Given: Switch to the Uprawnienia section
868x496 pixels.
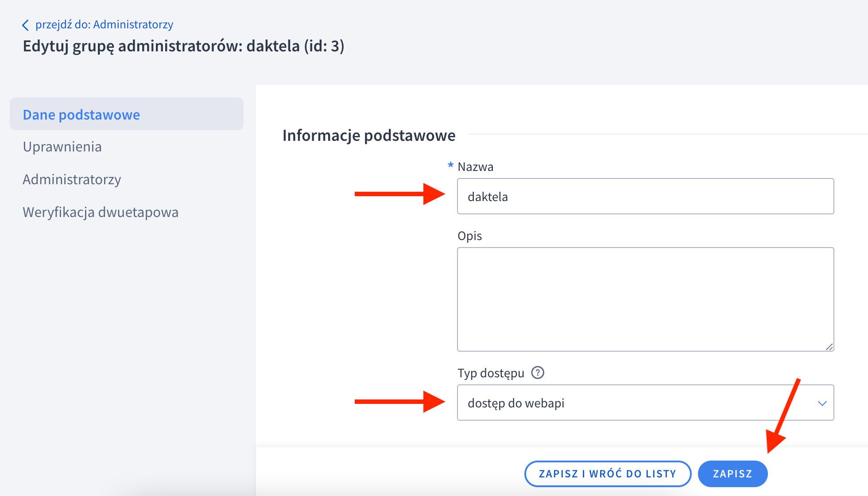Looking at the screenshot, I should 62,147.
